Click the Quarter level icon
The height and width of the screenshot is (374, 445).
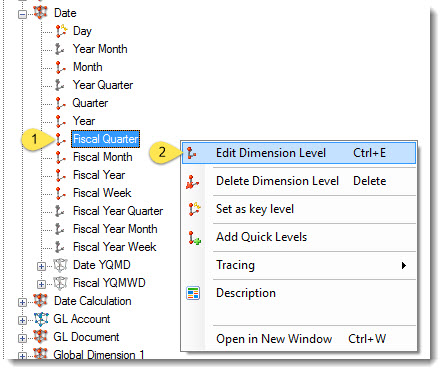60,103
